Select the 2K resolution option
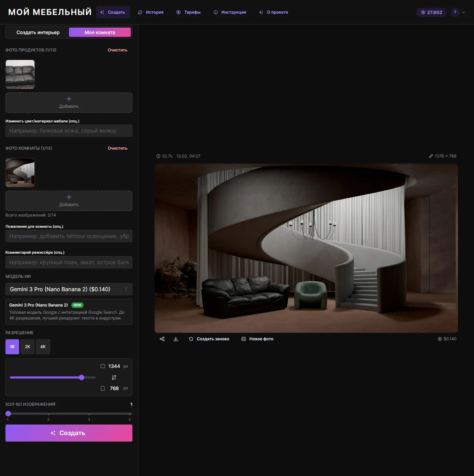 pos(28,347)
